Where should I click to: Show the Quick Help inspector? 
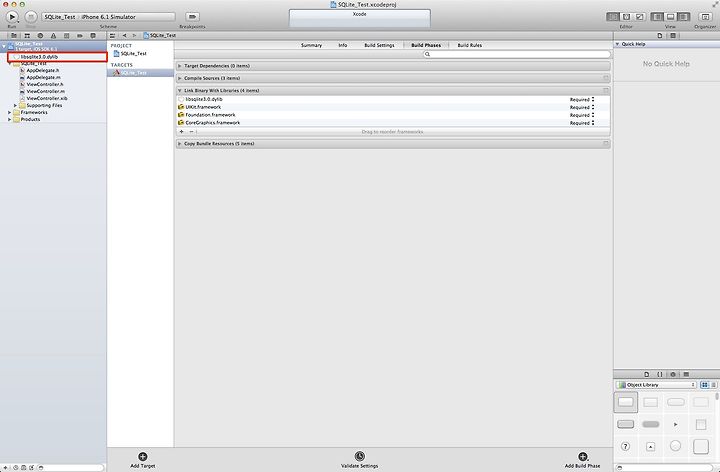pyautogui.click(x=673, y=35)
